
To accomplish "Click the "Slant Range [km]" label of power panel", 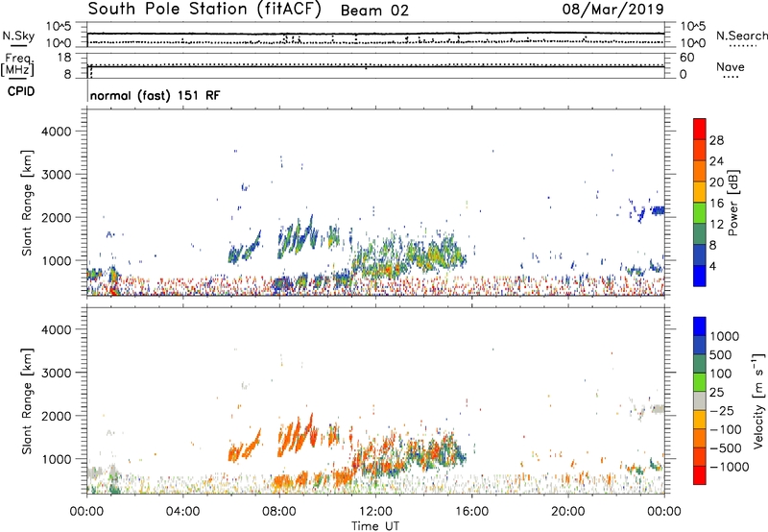I will click(x=27, y=203).
